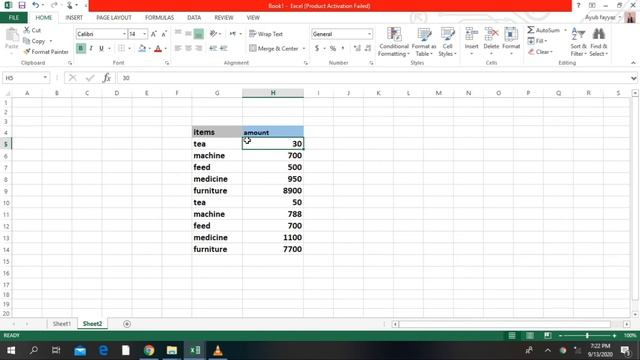Click the Save icon in quick access toolbar

[22, 5]
